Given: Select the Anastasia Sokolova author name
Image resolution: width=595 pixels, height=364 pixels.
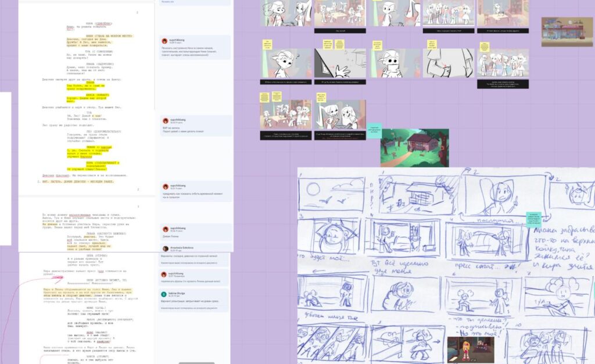Looking at the screenshot, I should (182, 247).
